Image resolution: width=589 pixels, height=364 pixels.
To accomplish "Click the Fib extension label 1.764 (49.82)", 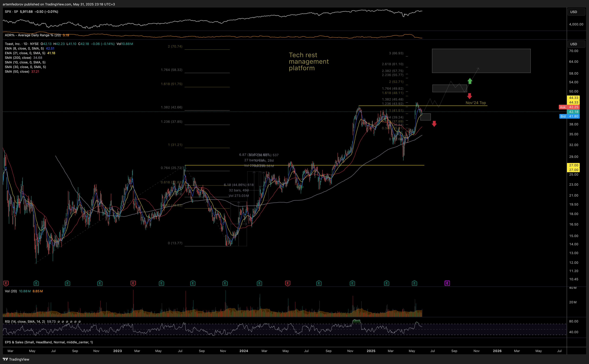I will pos(392,89).
